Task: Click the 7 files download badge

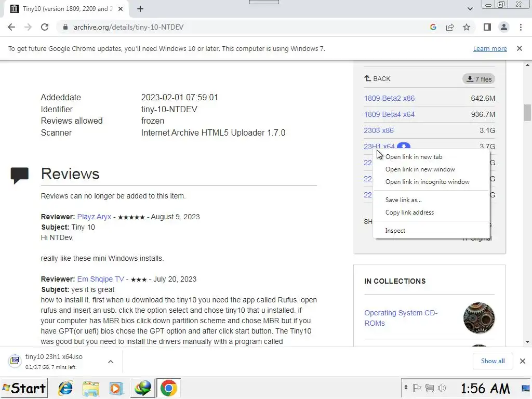Action: pos(478,79)
